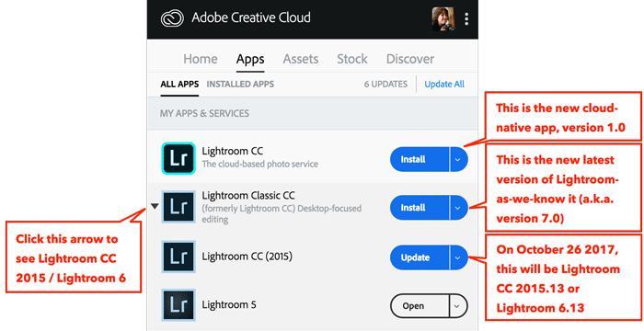Install Lightroom CC
644x331 pixels.
pyautogui.click(x=420, y=159)
